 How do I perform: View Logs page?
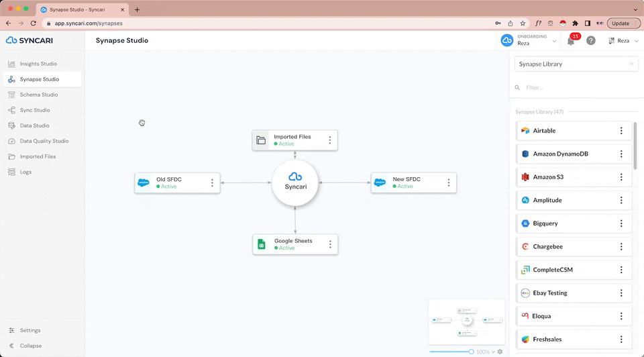coord(25,172)
